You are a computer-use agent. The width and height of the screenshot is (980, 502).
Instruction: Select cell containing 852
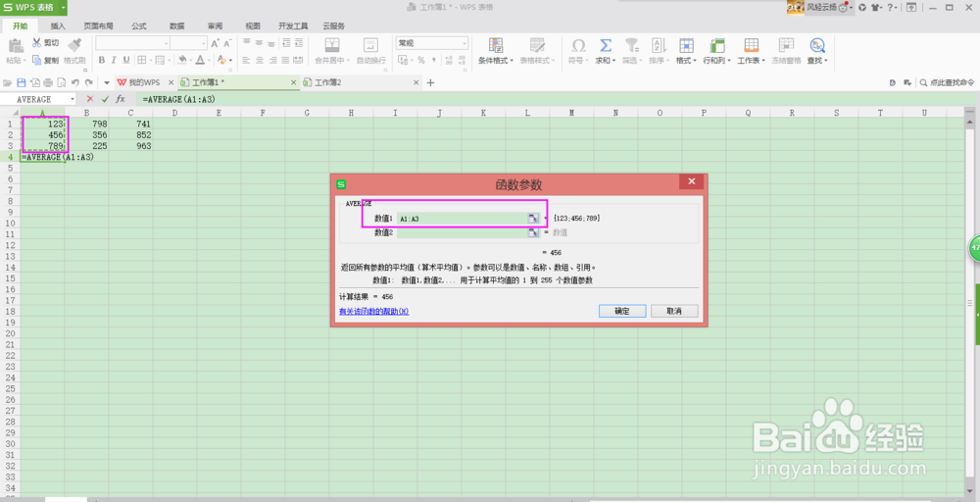click(130, 135)
